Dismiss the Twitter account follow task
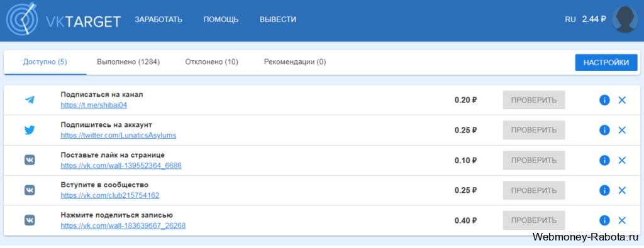Image resolution: width=644 pixels, height=248 pixels. (x=622, y=130)
